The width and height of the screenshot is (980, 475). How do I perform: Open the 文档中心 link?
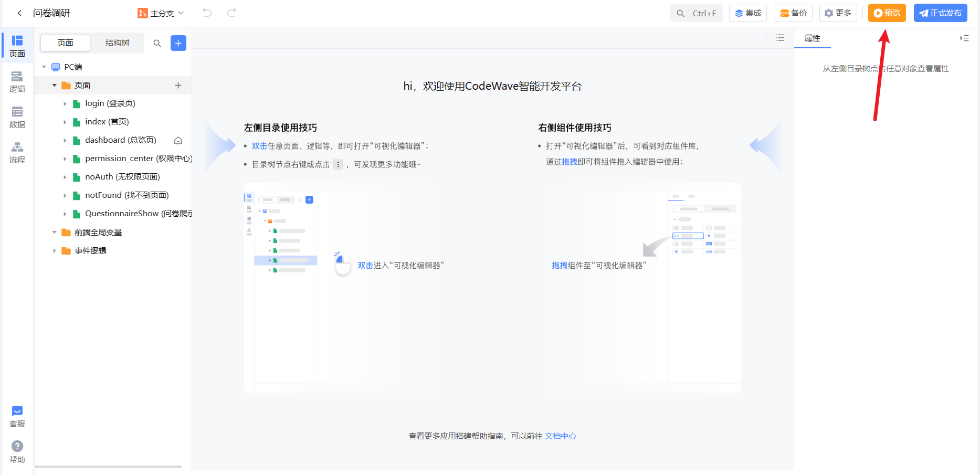click(x=561, y=436)
